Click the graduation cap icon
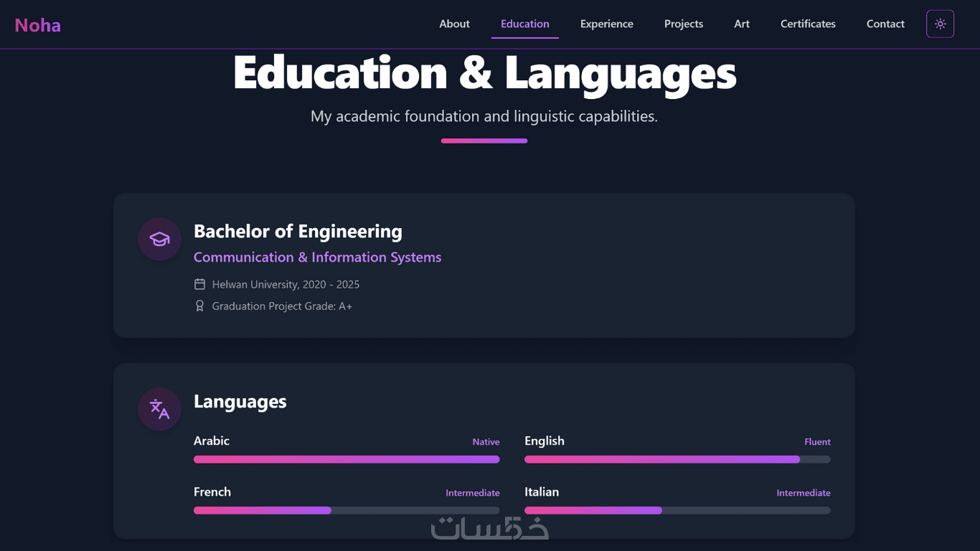The width and height of the screenshot is (980, 551). 159,239
